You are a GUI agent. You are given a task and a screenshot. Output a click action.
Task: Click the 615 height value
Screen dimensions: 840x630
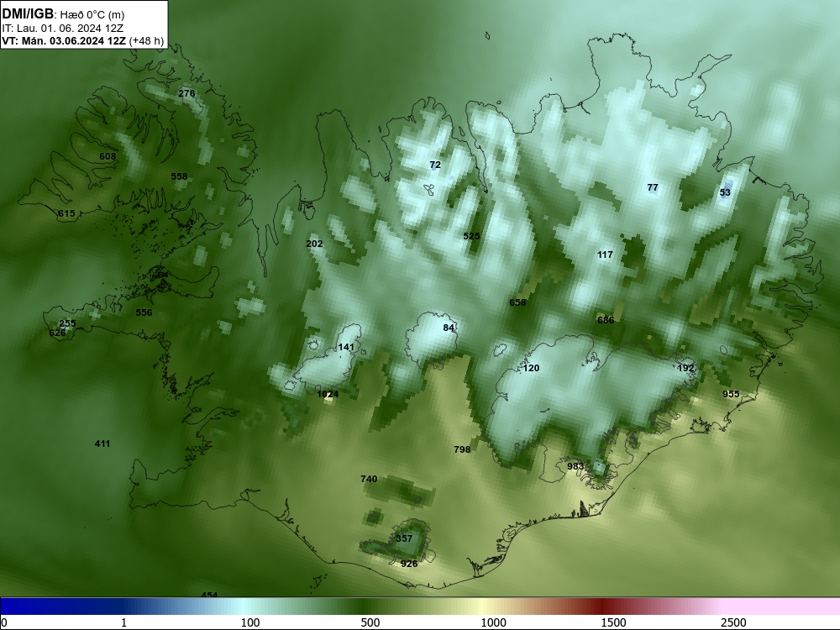click(66, 213)
